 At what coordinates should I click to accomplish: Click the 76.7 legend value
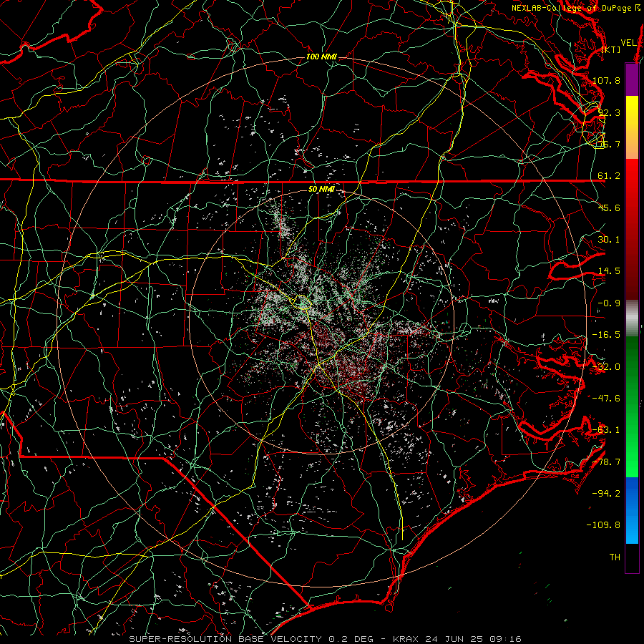(609, 144)
